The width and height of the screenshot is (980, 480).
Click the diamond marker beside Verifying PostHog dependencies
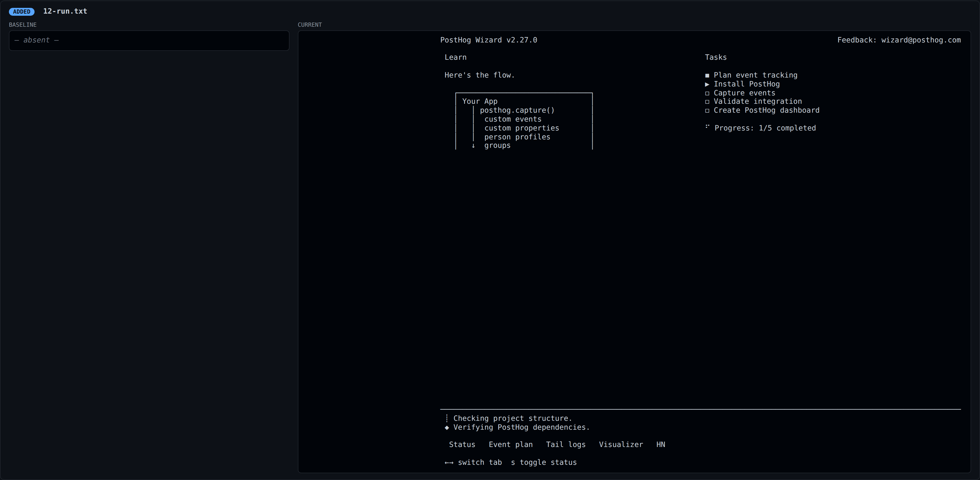pos(447,427)
